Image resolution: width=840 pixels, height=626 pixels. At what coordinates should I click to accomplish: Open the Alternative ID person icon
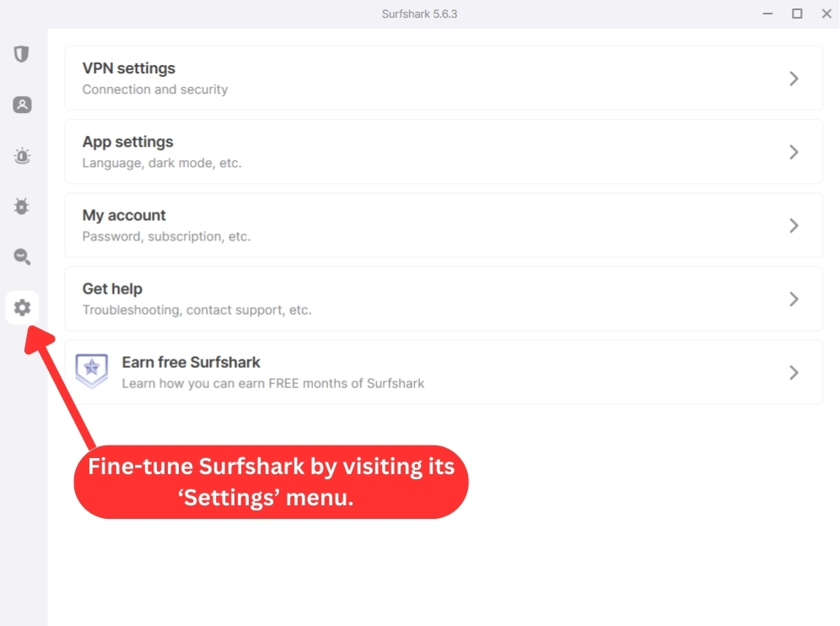(22, 105)
